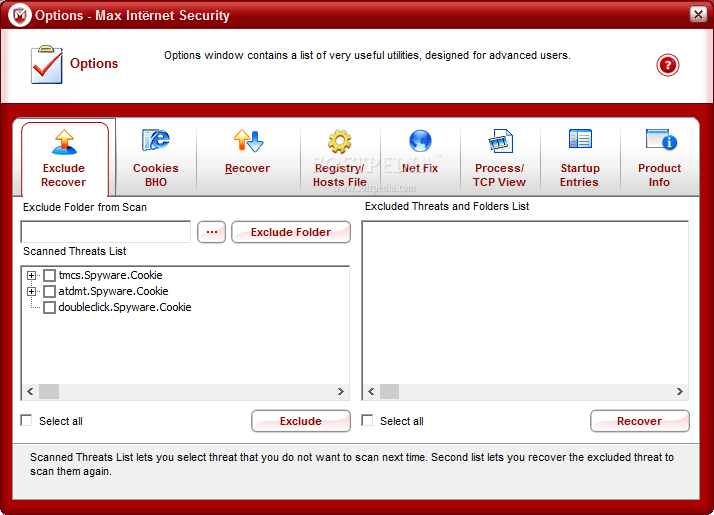Select the tmcs.Spyware.Cookie entry text

pyautogui.click(x=110, y=275)
